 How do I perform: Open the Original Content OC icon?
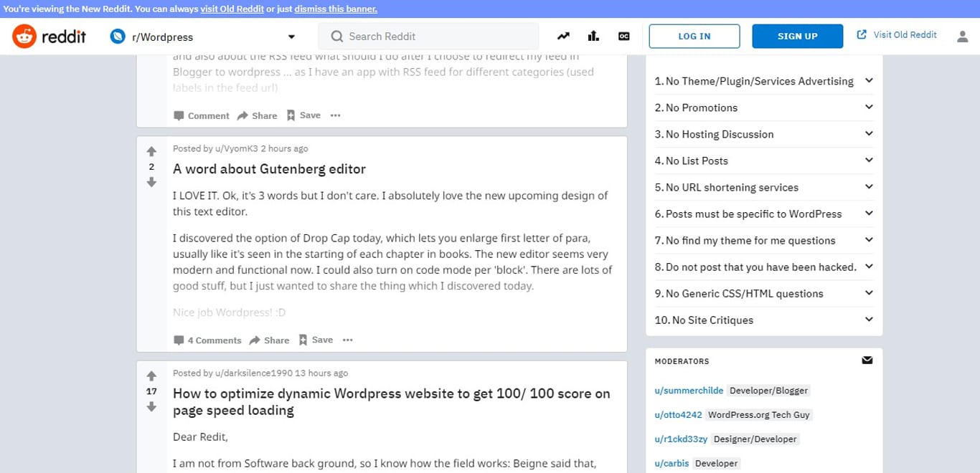tap(624, 36)
